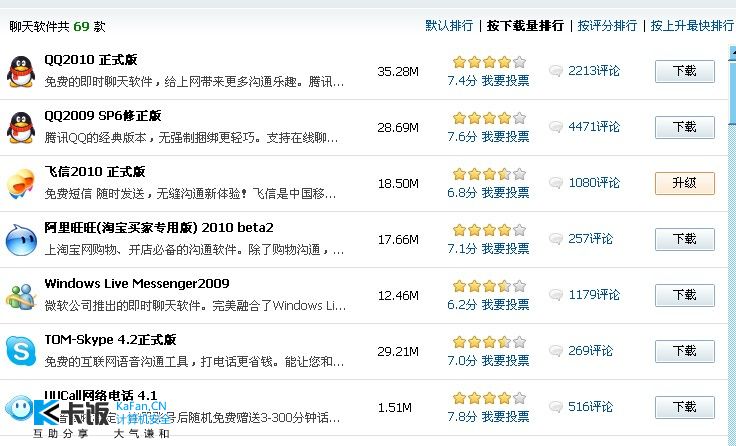The height and width of the screenshot is (446, 736).
Task: Click comment bubble icon beside 516评论
Action: (x=556, y=407)
